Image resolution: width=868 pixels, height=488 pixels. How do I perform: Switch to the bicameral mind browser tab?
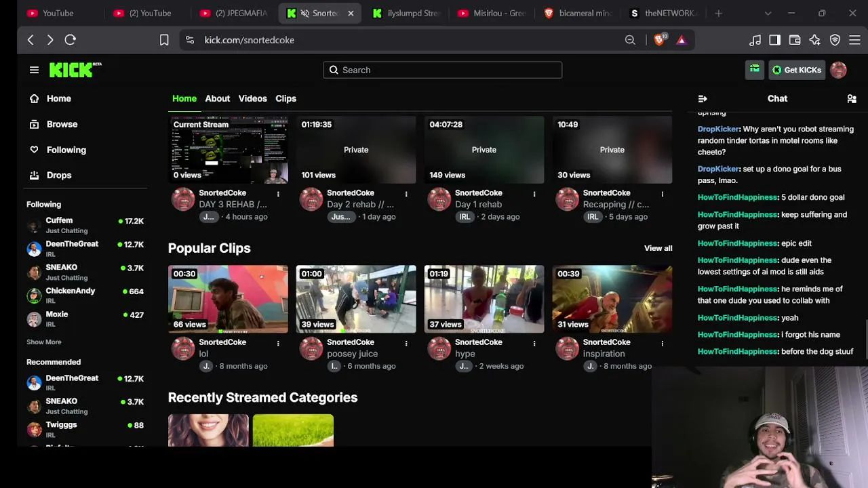(x=578, y=13)
